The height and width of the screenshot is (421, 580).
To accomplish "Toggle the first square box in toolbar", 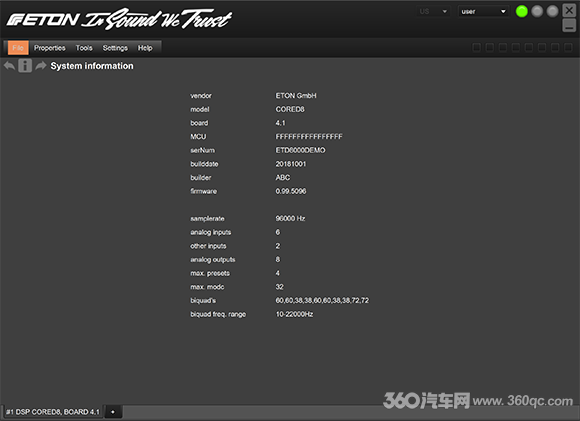I will [476, 47].
